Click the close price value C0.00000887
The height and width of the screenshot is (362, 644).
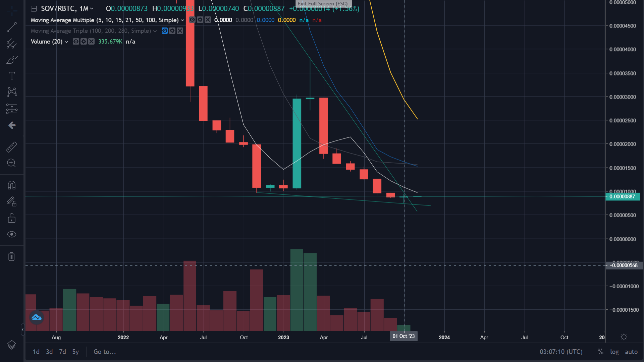point(264,9)
